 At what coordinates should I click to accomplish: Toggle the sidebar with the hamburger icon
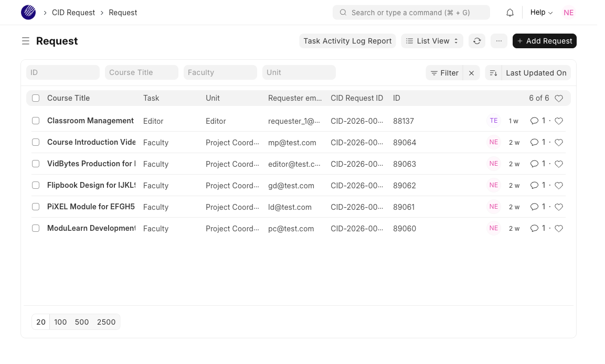click(26, 41)
